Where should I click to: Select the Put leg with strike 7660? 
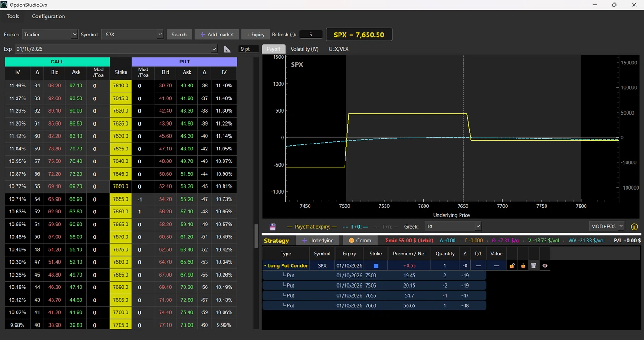[374, 305]
